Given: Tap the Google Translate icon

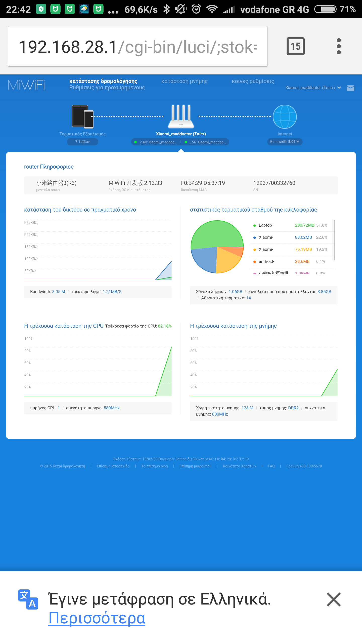Looking at the screenshot, I should [28, 599].
